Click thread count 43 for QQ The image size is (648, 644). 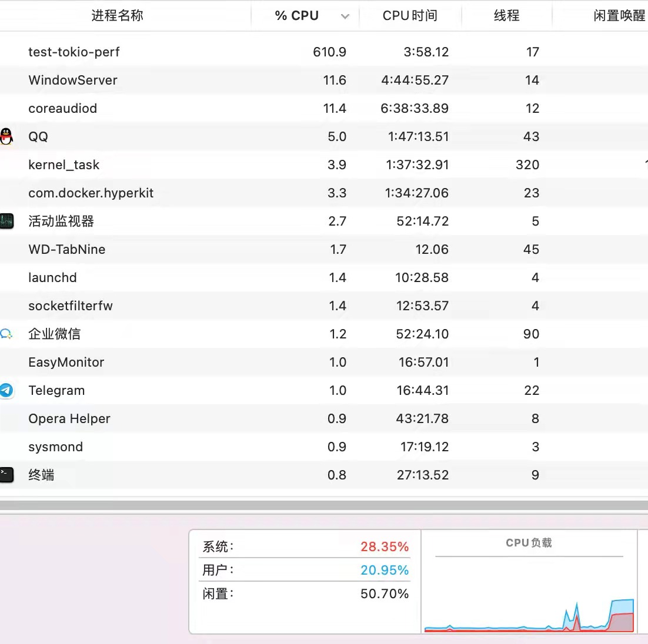[531, 137]
